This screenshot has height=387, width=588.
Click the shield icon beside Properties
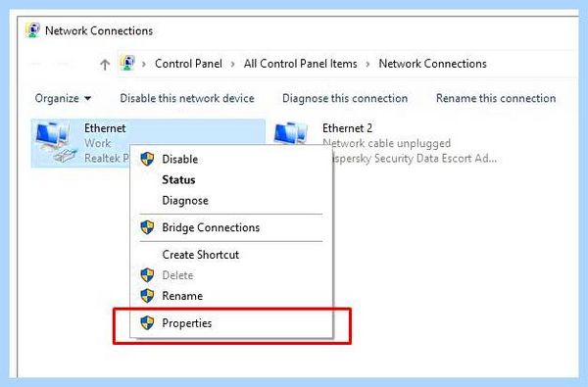[x=147, y=323]
